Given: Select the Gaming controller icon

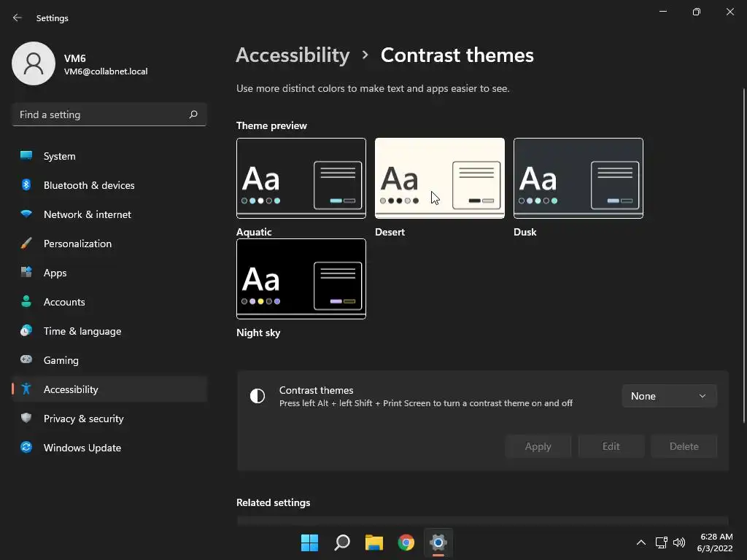Looking at the screenshot, I should click(26, 360).
